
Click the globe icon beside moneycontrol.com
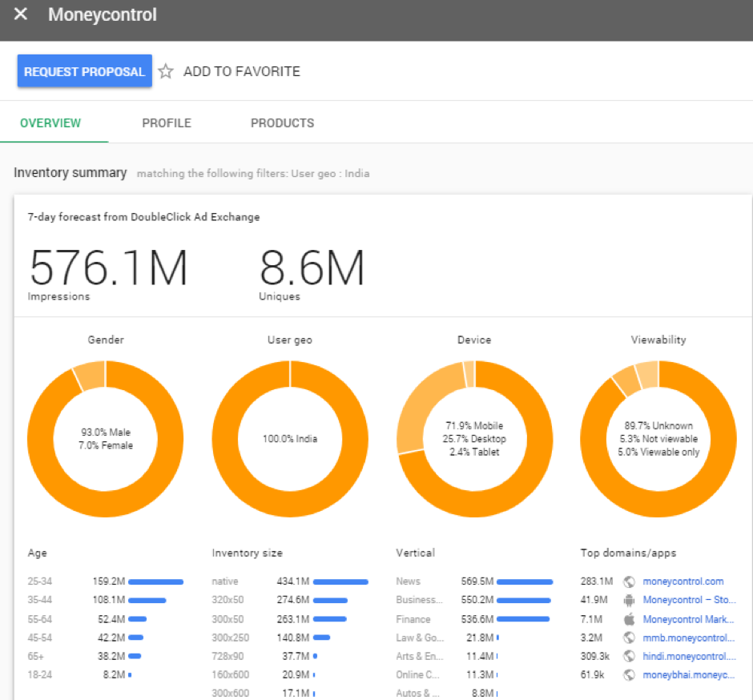click(630, 581)
